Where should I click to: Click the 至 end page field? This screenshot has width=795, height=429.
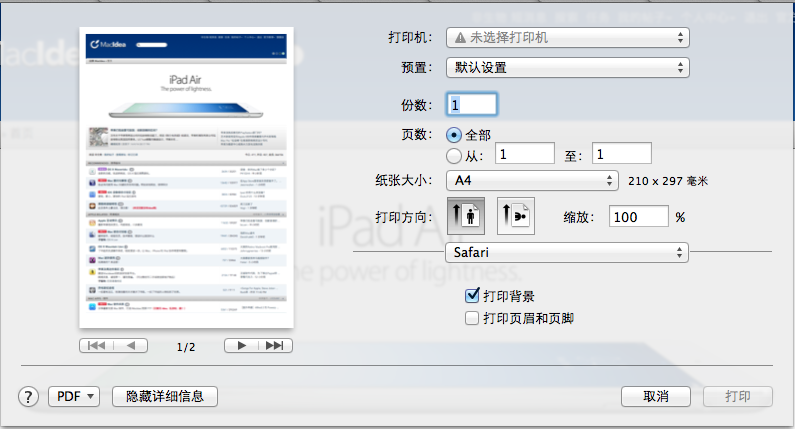click(622, 154)
